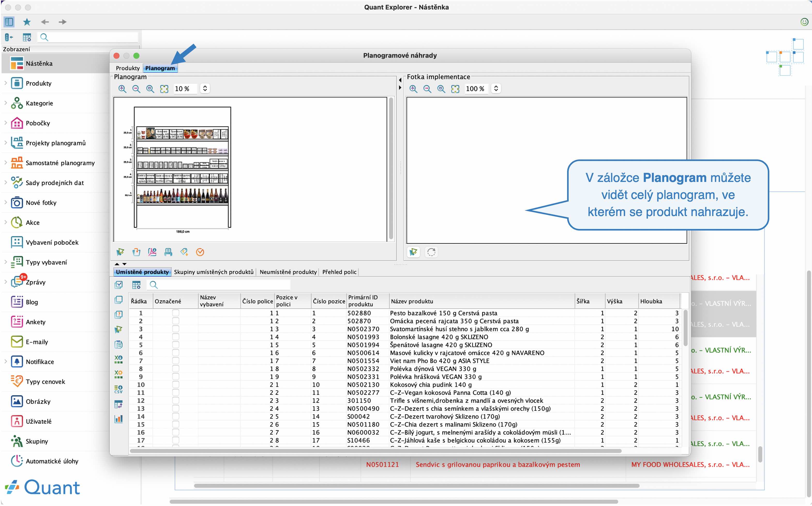This screenshot has height=506, width=812.
Task: Click the first Excel export icon
Action: point(118,359)
